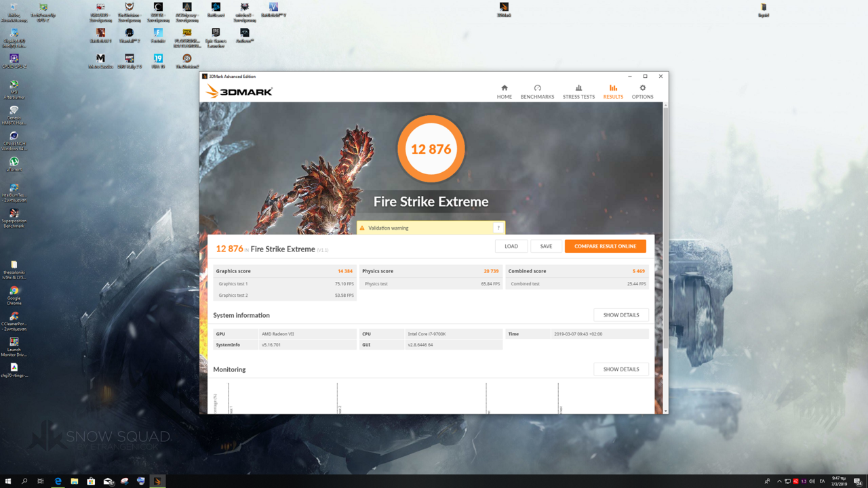868x488 pixels.
Task: Click Compare Result Online
Action: tap(605, 246)
